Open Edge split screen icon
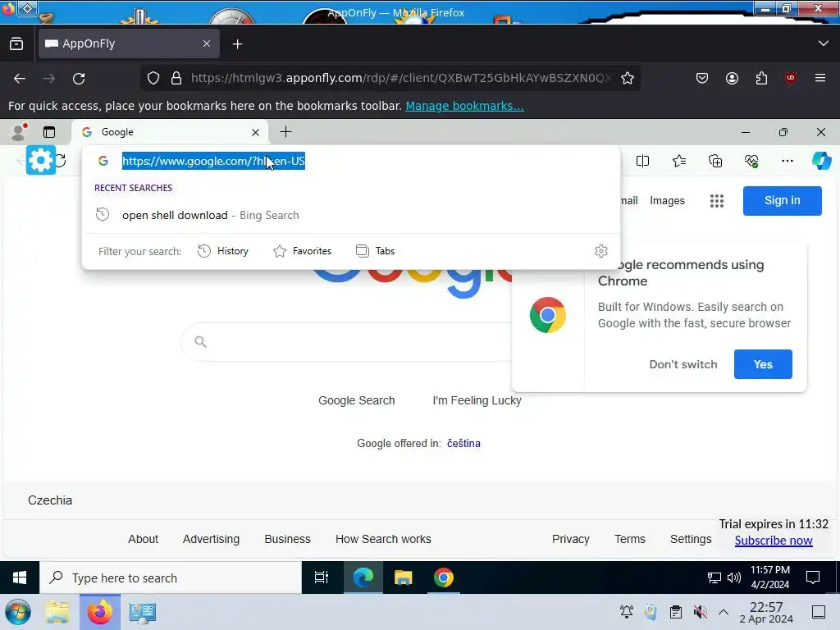Viewport: 840px width, 630px height. click(x=642, y=161)
